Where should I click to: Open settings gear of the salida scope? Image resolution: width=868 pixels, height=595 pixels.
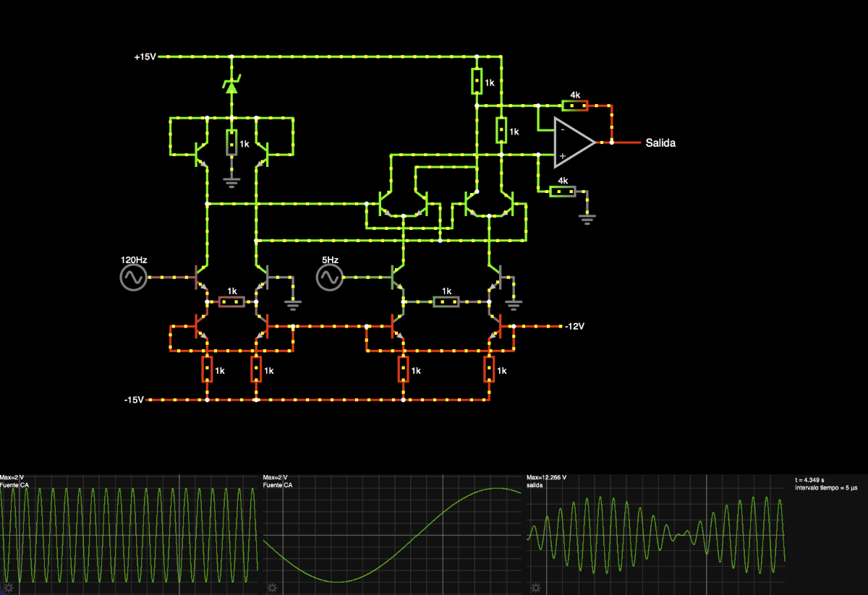pos(536,588)
